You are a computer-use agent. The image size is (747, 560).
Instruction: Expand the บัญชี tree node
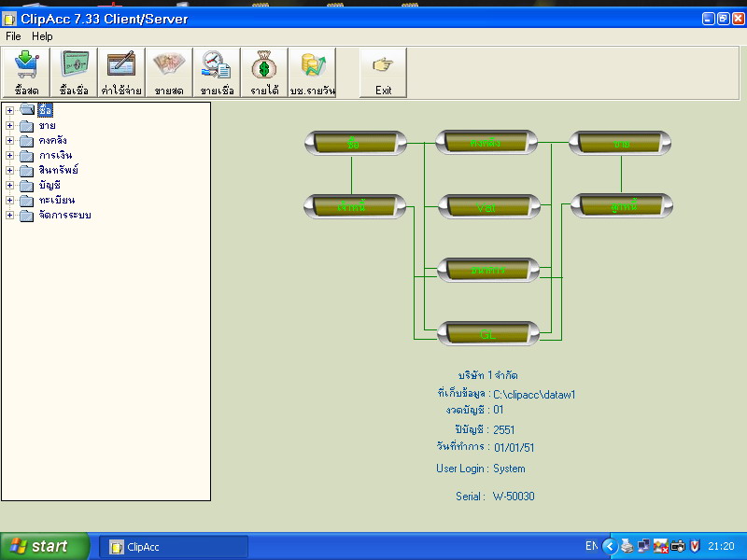pyautogui.click(x=9, y=186)
